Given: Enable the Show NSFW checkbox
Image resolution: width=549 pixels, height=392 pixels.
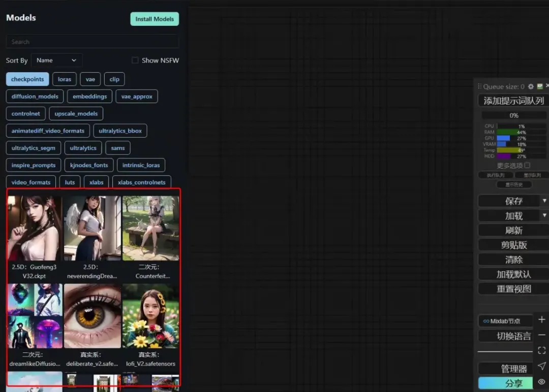Looking at the screenshot, I should [135, 60].
